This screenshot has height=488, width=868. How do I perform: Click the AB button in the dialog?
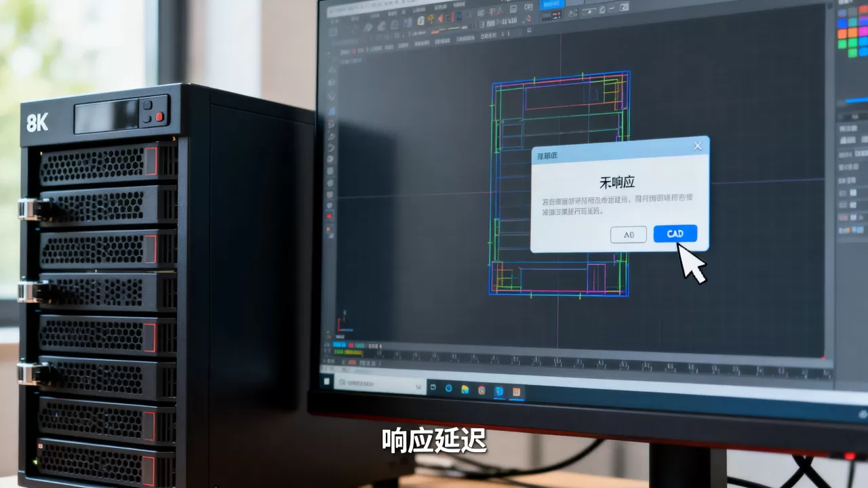(x=629, y=235)
